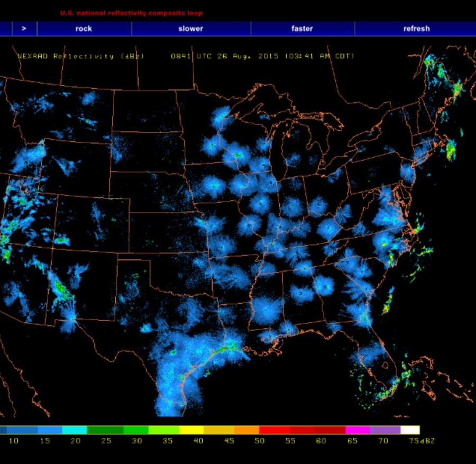
Task: Click the lime green 35 dBZ legend swatch
Action: [x=164, y=430]
